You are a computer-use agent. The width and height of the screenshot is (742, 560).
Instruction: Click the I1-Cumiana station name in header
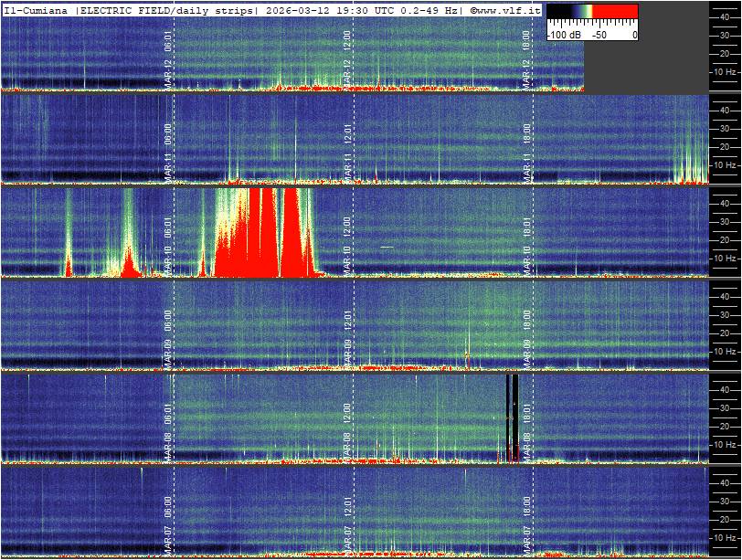tap(37, 10)
